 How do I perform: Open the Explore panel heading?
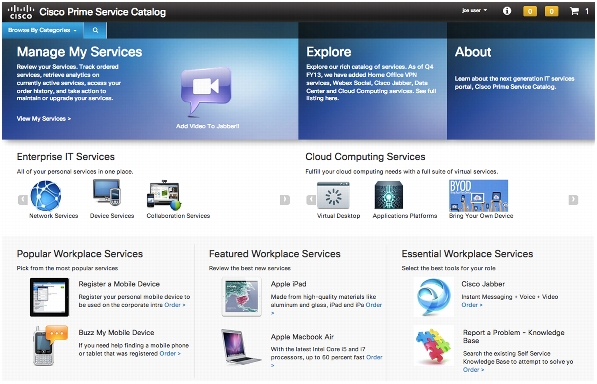(x=329, y=52)
